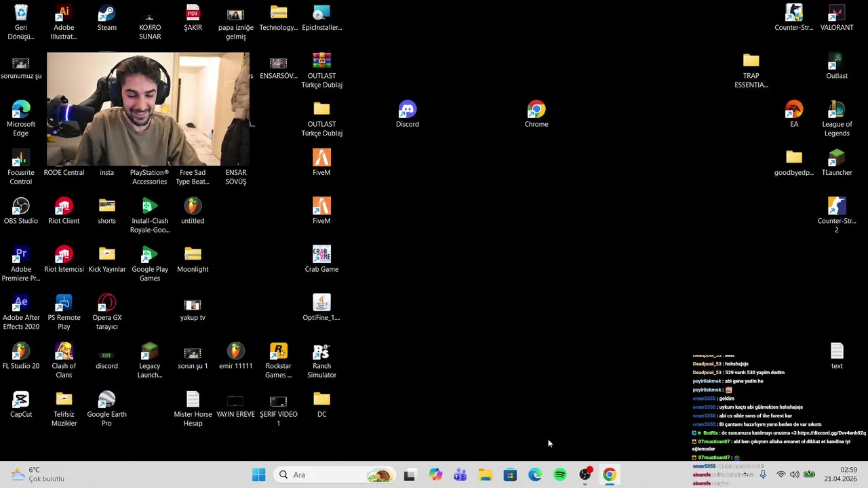Image resolution: width=868 pixels, height=488 pixels.
Task: Select the ŞERİF VİDEO 1 file
Action: coord(279,409)
